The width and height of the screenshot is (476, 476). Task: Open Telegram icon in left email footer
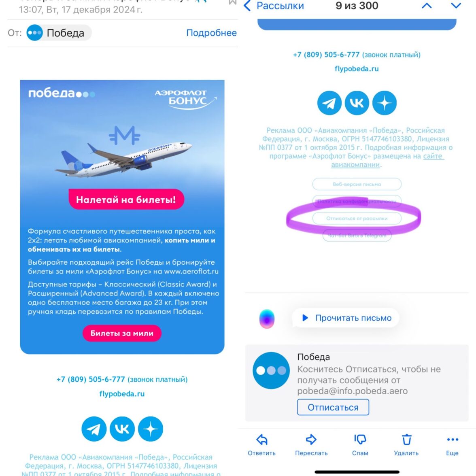(94, 429)
